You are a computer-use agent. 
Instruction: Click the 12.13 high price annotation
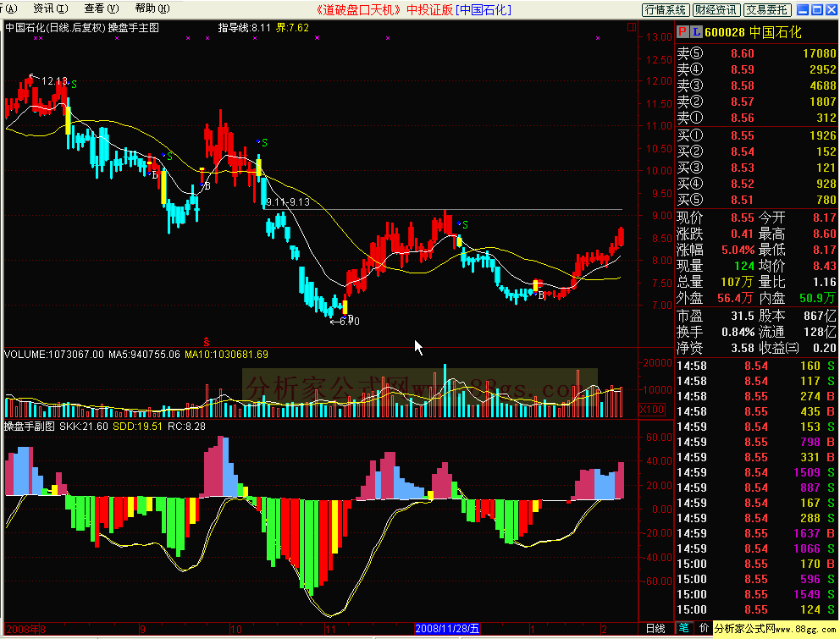click(x=54, y=81)
